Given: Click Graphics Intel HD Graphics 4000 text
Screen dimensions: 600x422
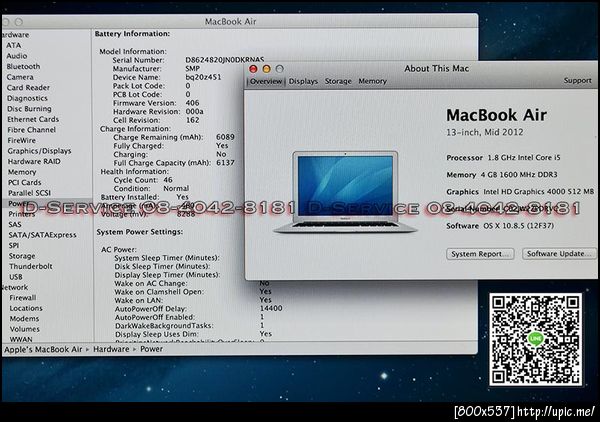Looking at the screenshot, I should 520,192.
